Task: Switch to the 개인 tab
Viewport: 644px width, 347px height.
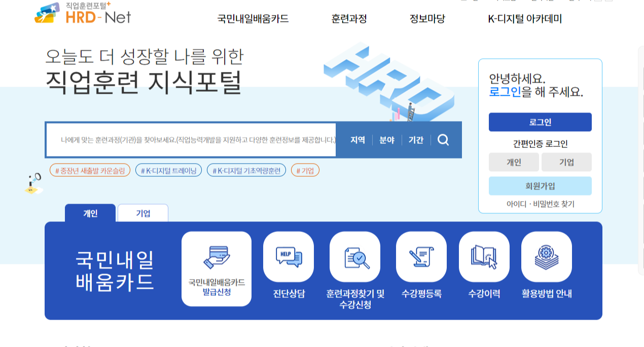Action: [x=90, y=213]
